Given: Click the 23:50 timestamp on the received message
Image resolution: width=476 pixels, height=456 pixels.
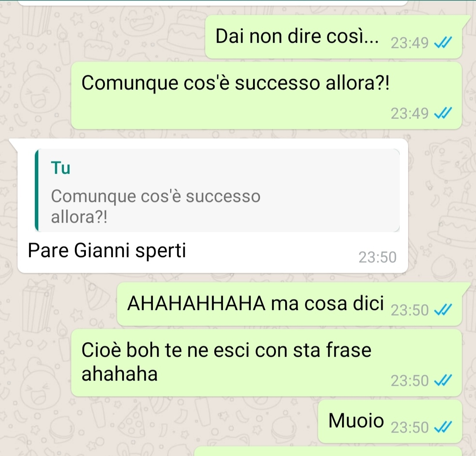Looking at the screenshot, I should pyautogui.click(x=378, y=257).
